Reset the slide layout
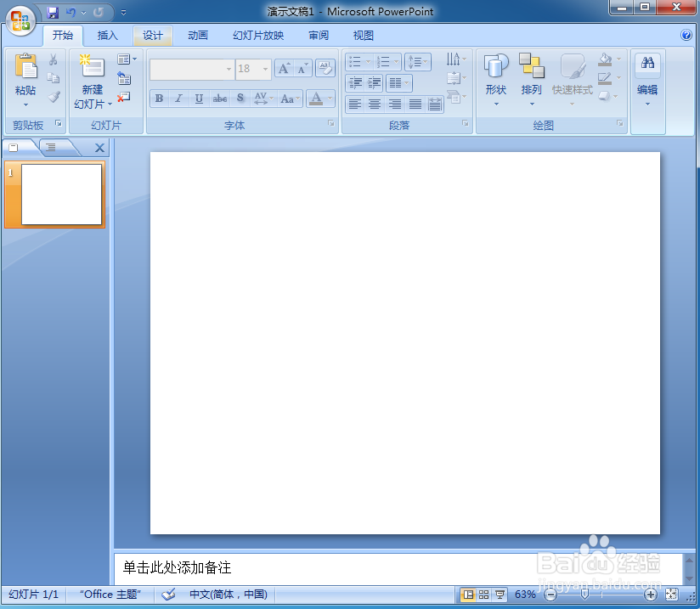This screenshot has height=609, width=700. tap(124, 79)
